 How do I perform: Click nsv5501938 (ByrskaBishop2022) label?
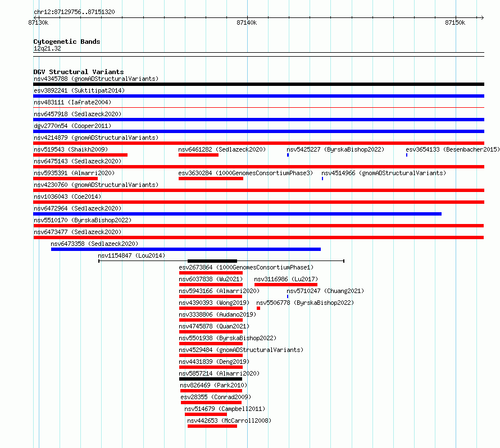[x=228, y=338]
